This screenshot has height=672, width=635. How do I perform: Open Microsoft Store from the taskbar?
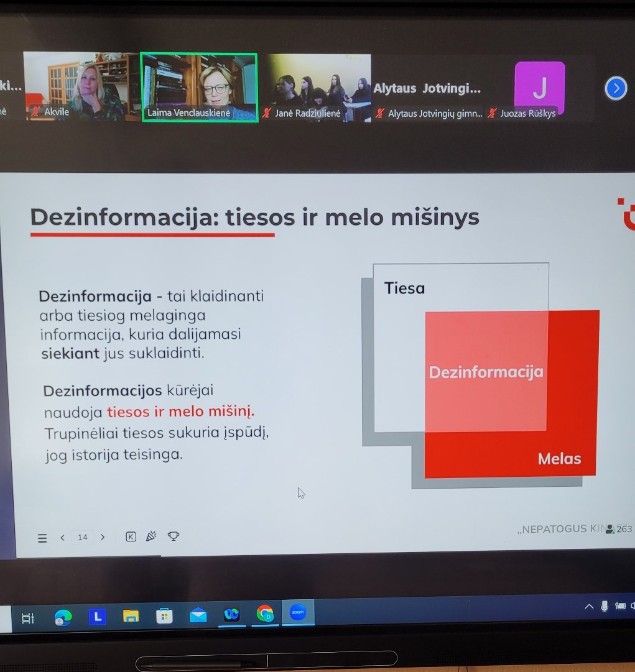click(164, 616)
